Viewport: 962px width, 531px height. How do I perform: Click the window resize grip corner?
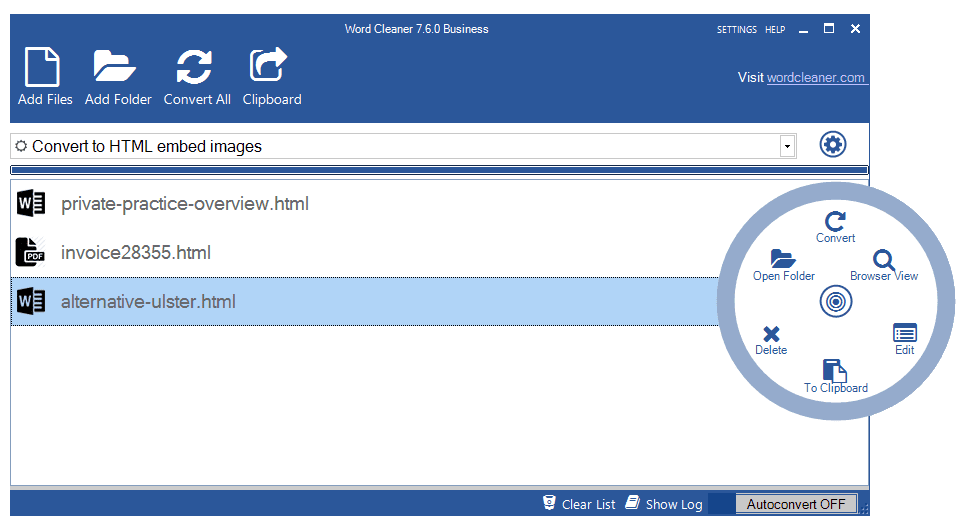864,510
